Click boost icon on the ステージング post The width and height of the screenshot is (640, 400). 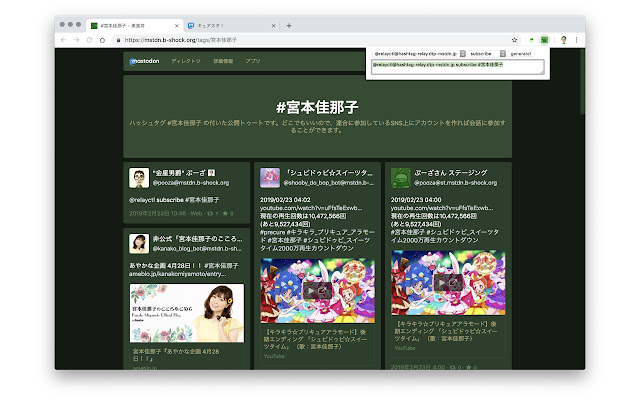click(x=455, y=367)
